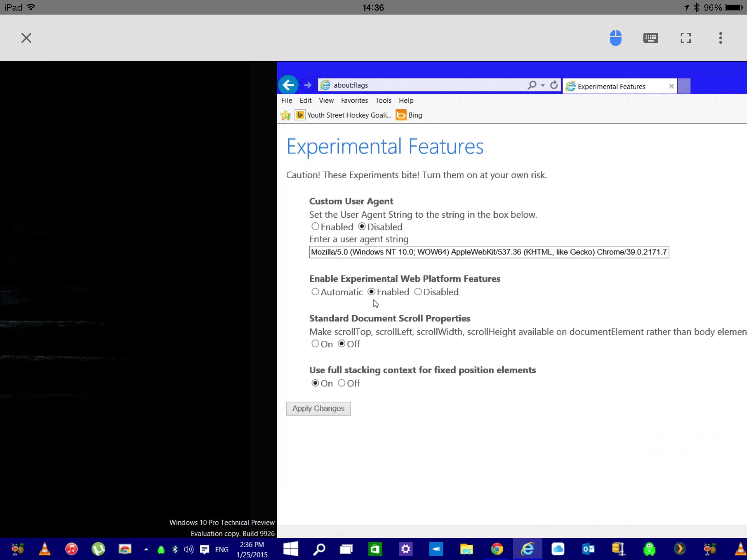747x560 pixels.
Task: Open the View menu
Action: [x=326, y=100]
